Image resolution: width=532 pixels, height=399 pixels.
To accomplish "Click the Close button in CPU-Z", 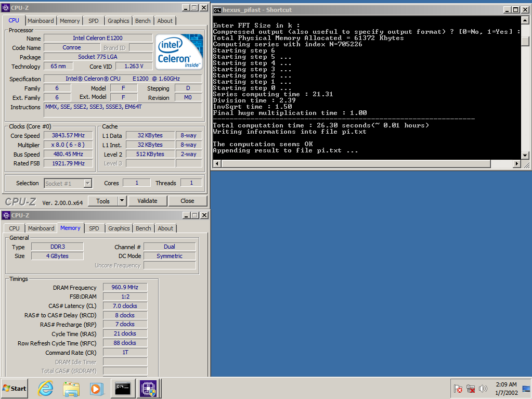I will (187, 201).
